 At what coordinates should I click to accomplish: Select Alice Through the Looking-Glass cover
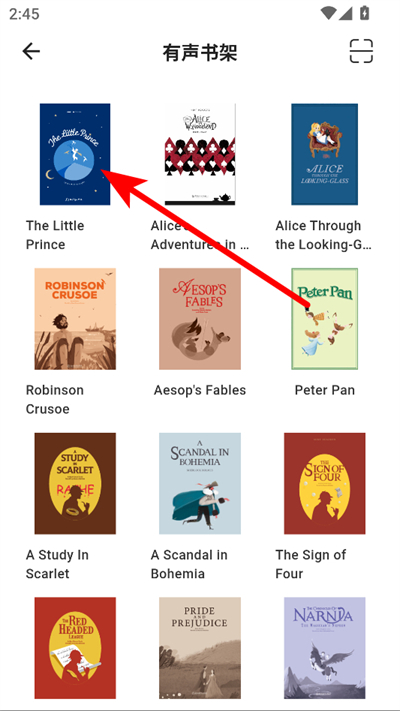(324, 154)
